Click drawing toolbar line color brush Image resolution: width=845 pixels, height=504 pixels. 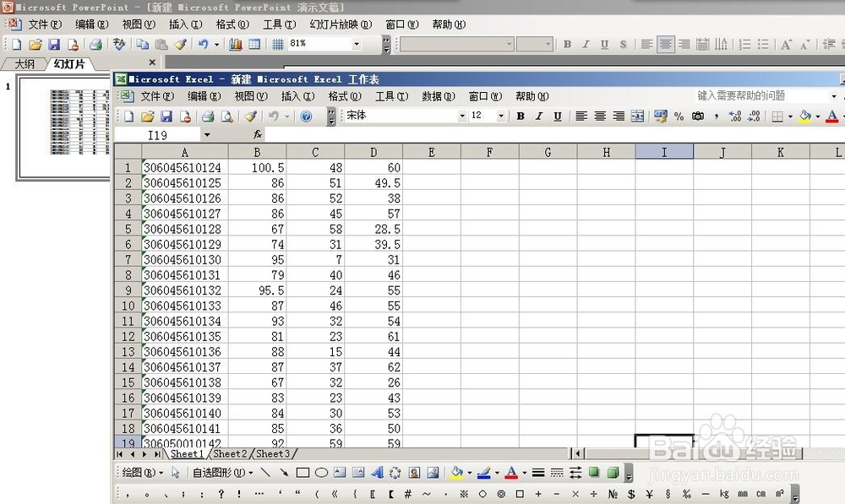coord(484,473)
